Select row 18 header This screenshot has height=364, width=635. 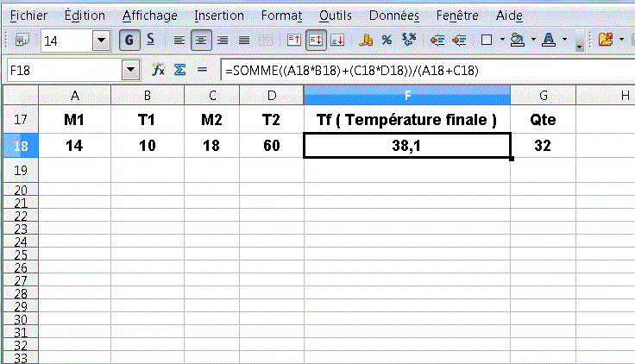(x=22, y=146)
